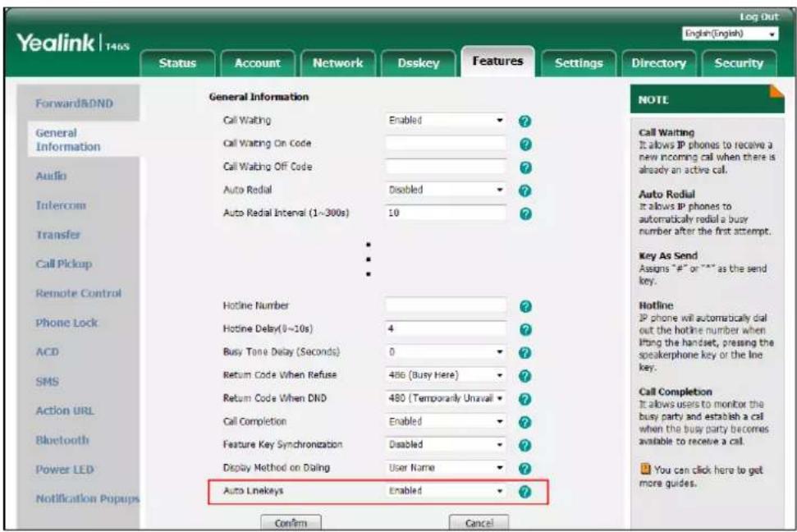The width and height of the screenshot is (797, 532).
Task: Open ACD section in sidebar
Action: click(x=48, y=351)
